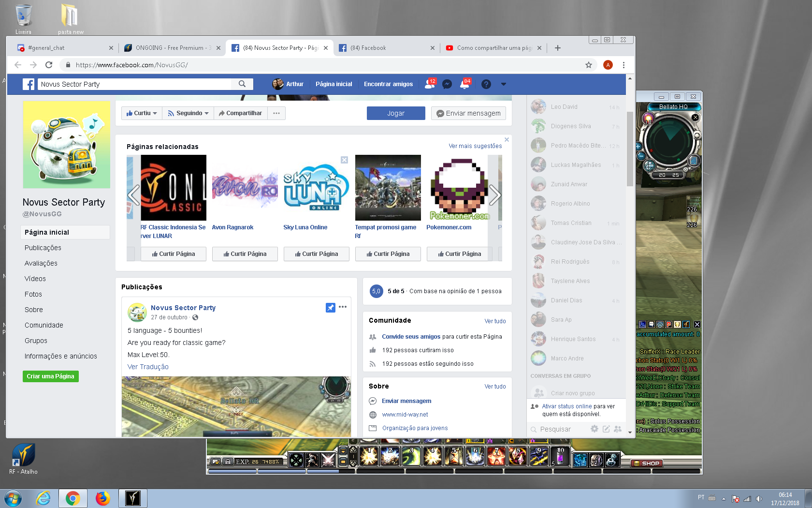Screen dimensions: 812x508
Task: Open chat with Zunaid Anwar
Action: pos(575,184)
